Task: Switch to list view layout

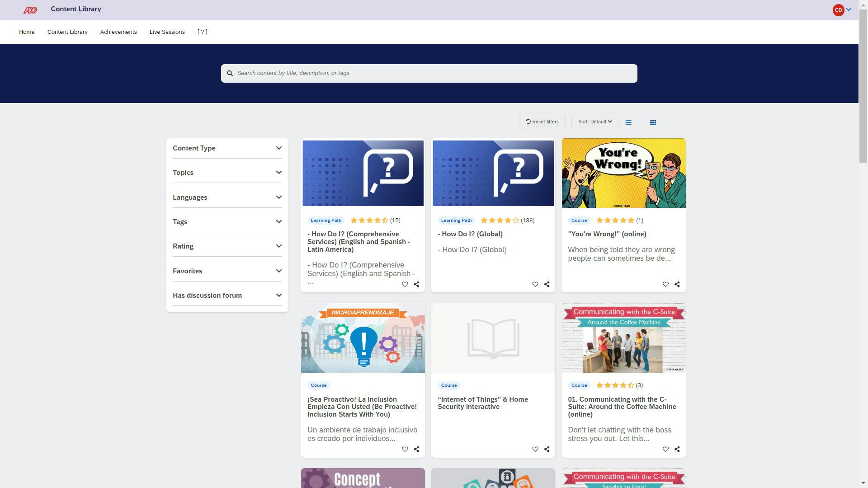Action: pos(628,122)
